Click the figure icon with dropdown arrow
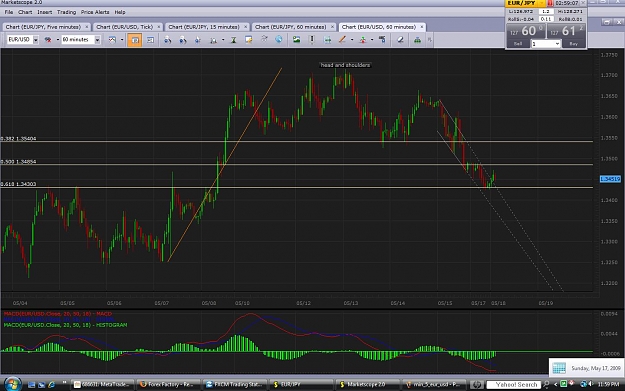The image size is (625, 391). (x=214, y=40)
